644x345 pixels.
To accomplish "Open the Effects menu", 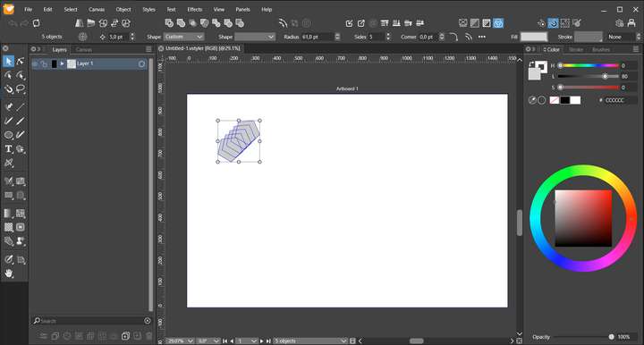I will point(195,10).
